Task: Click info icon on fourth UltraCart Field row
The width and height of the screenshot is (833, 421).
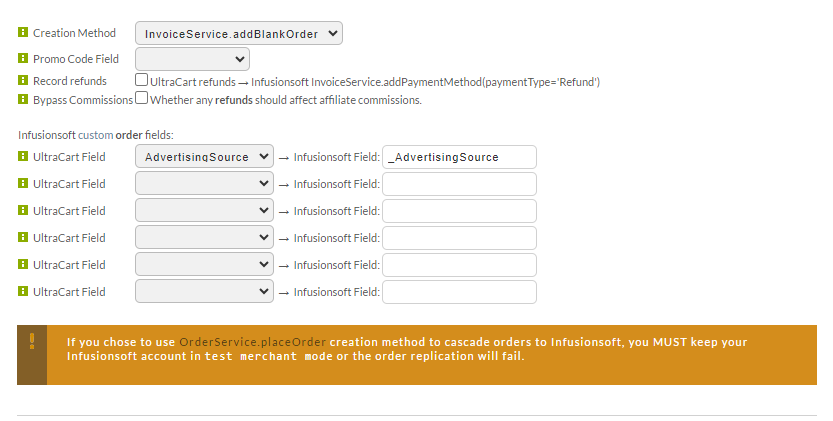Action: [23, 237]
